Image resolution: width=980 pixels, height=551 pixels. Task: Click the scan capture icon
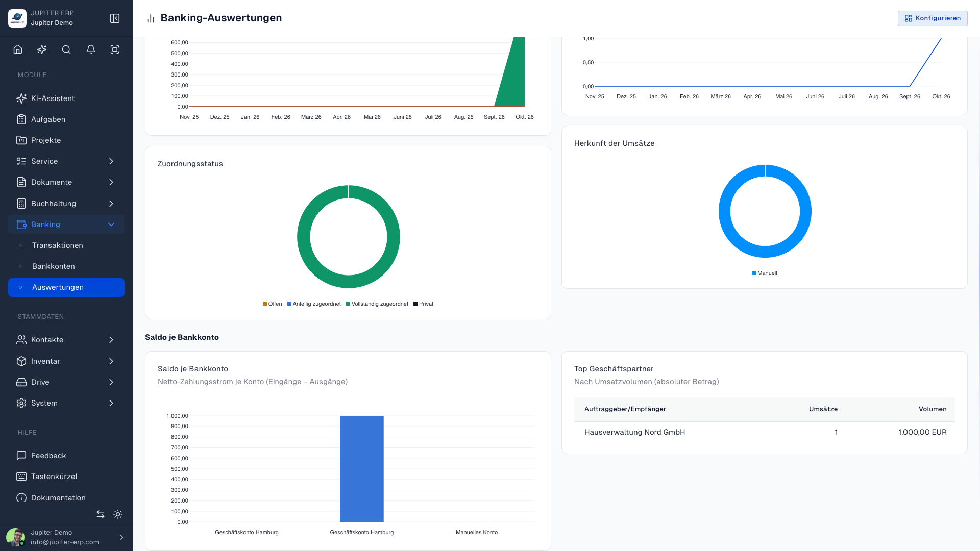point(115,49)
